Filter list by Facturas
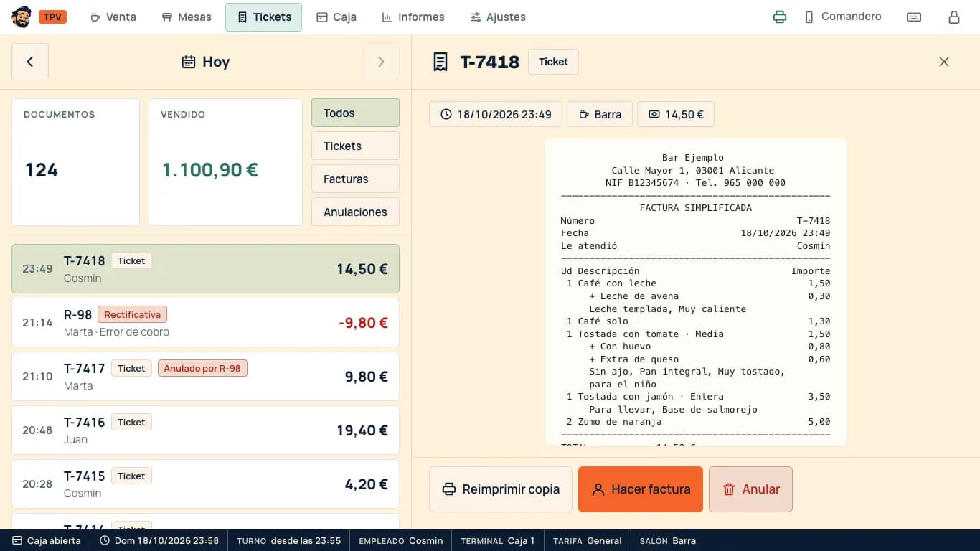980x551 pixels. [x=355, y=179]
